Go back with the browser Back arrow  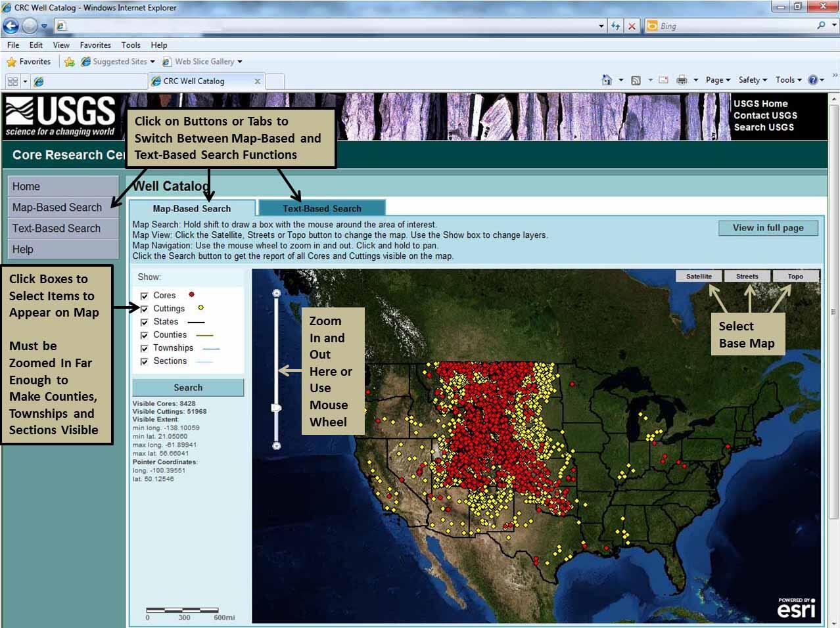point(11,26)
